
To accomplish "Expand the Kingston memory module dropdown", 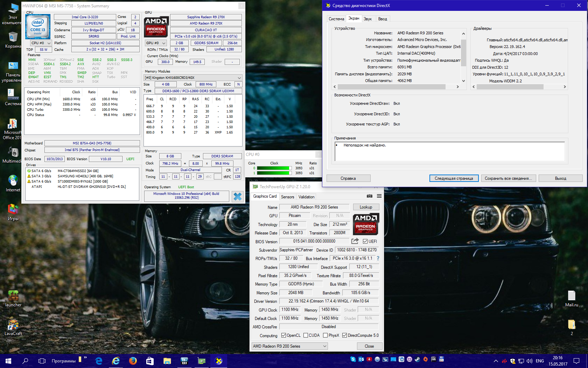I will tap(193, 78).
